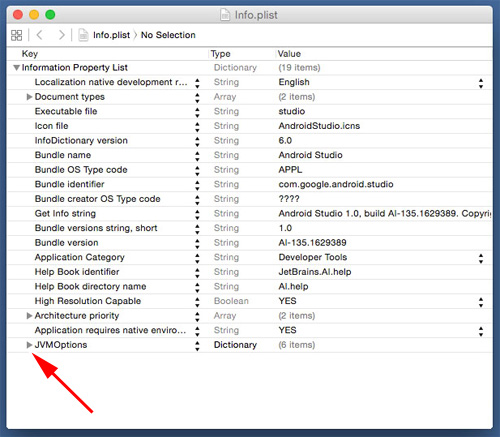Expand the Document types array
The width and height of the screenshot is (500, 437).
(29, 97)
